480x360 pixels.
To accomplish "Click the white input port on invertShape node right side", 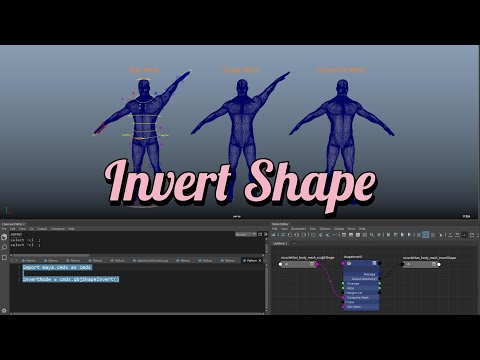I will point(439,264).
